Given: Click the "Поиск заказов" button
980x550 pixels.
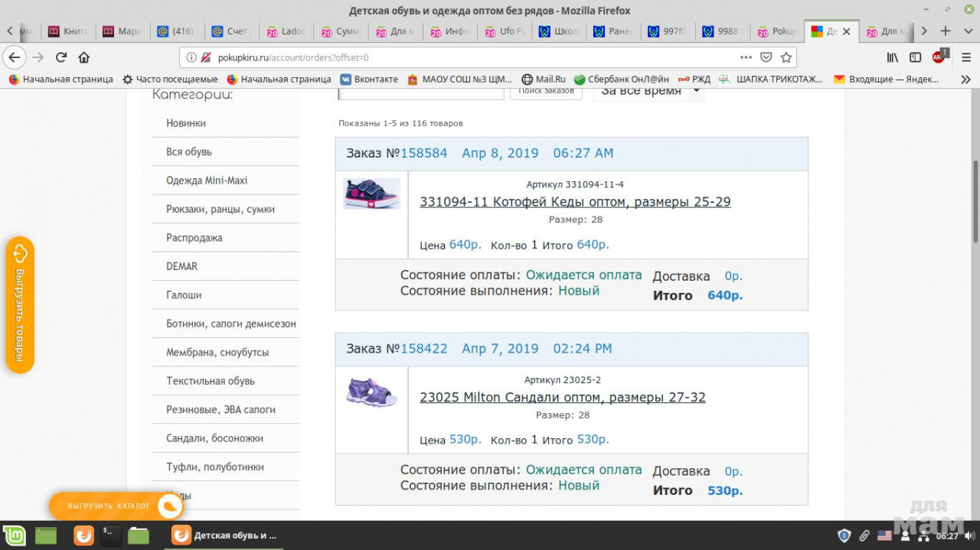Looking at the screenshot, I should 546,91.
